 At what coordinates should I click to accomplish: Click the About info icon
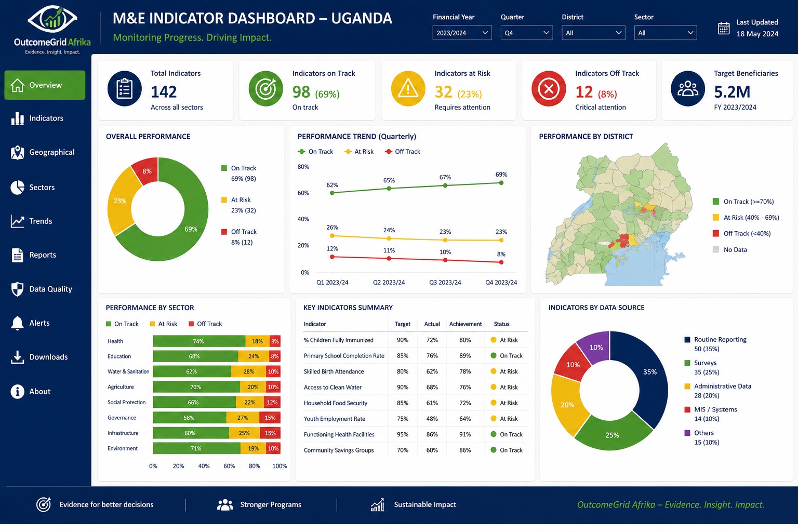coord(18,392)
